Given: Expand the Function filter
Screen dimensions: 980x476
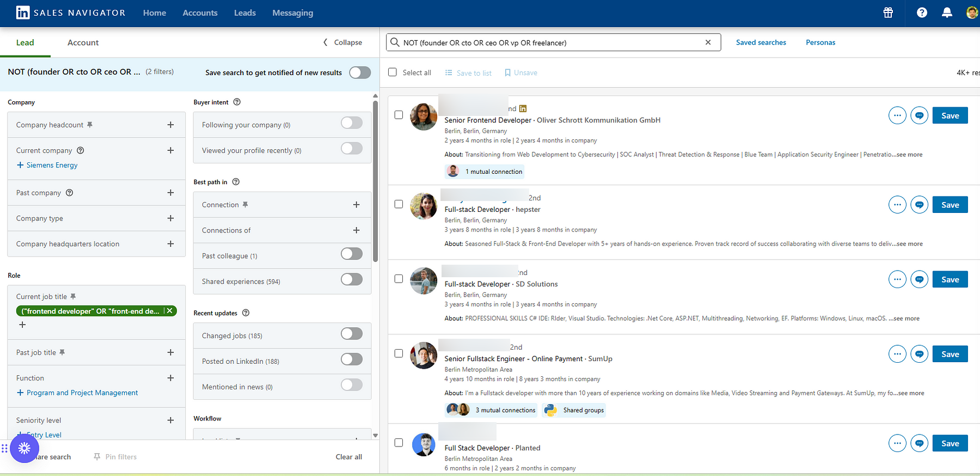Looking at the screenshot, I should [x=170, y=378].
